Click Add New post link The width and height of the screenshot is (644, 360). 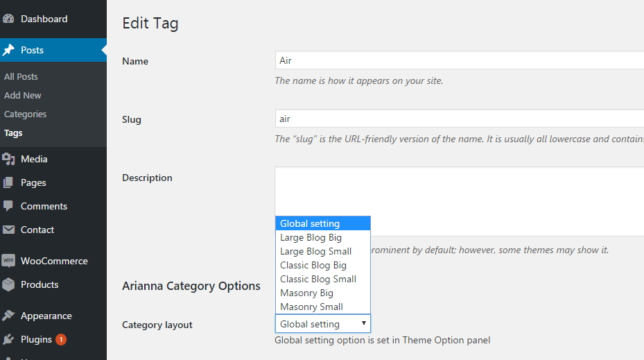(x=23, y=96)
